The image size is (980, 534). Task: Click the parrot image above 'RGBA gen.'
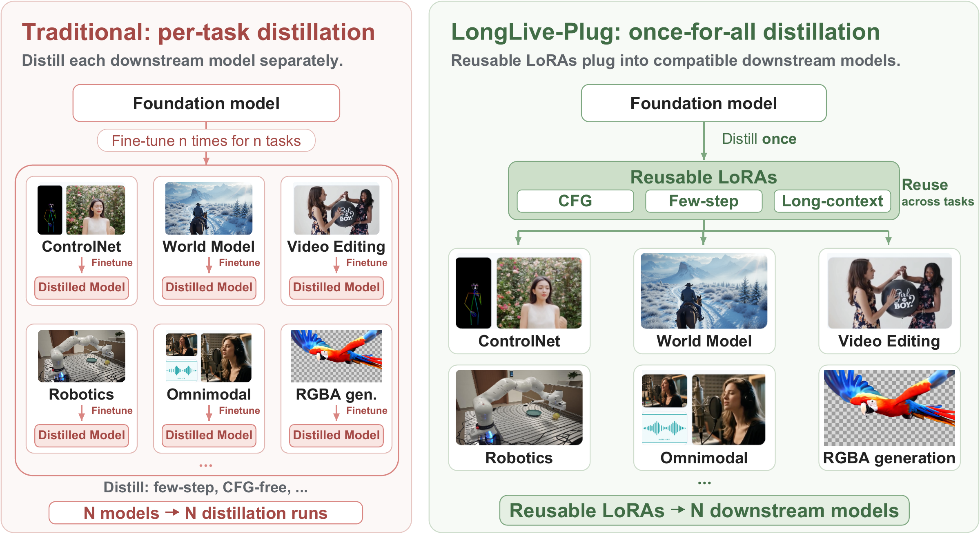click(x=336, y=356)
